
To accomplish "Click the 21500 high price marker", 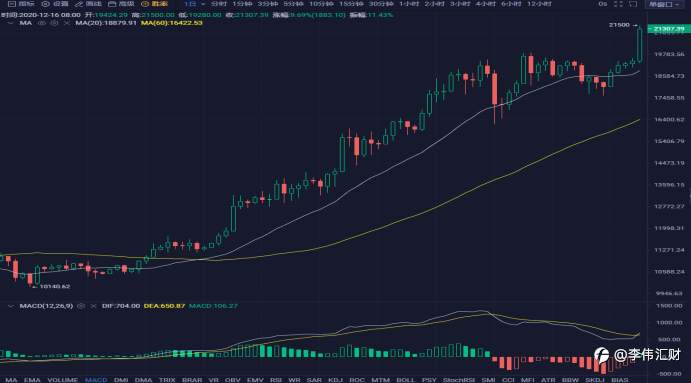I will [x=623, y=25].
